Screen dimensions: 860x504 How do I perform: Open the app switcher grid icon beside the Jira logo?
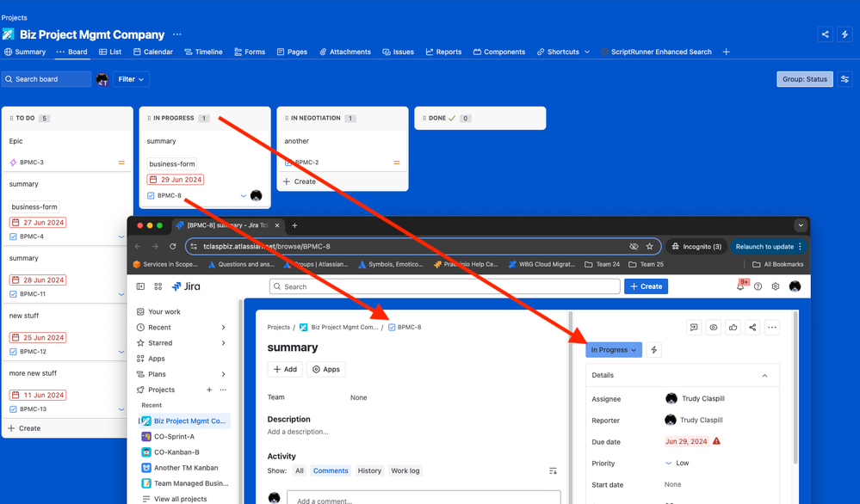[x=158, y=286]
